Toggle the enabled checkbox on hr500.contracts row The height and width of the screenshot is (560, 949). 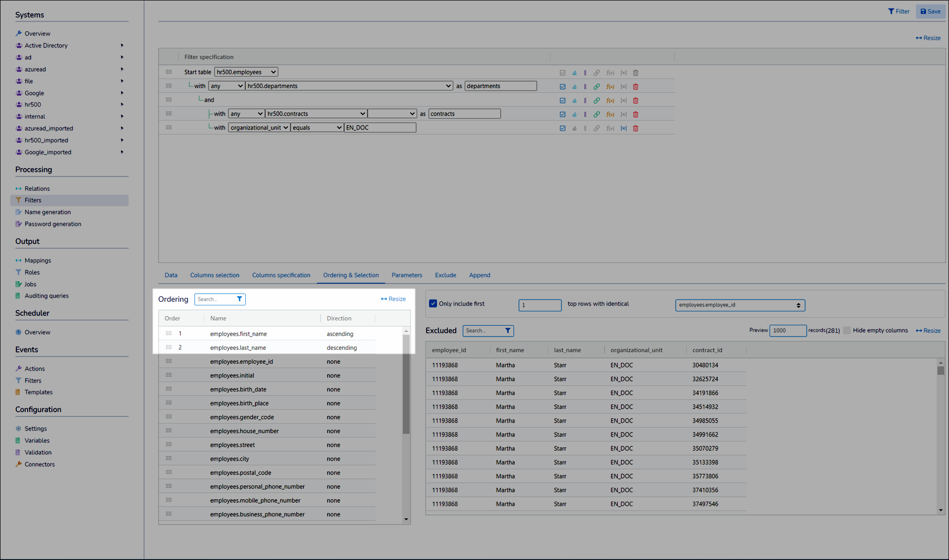click(562, 114)
